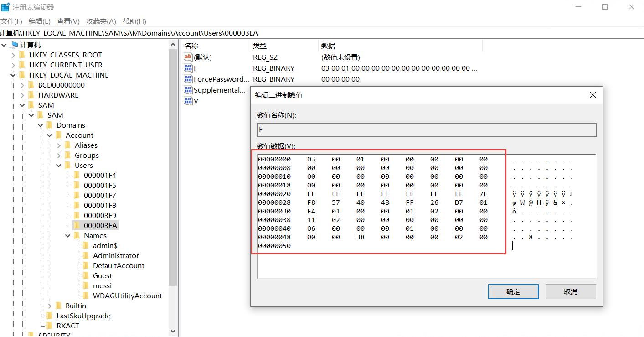Screen dimensions: 644x337
Task: Click the binary icon beside ForcePassword value
Action: [187, 78]
